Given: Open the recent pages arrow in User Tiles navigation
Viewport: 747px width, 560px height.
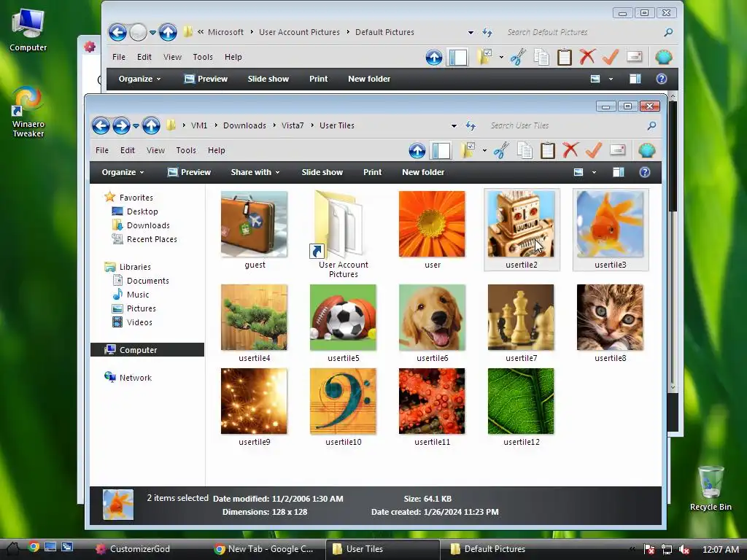Looking at the screenshot, I should (136, 125).
